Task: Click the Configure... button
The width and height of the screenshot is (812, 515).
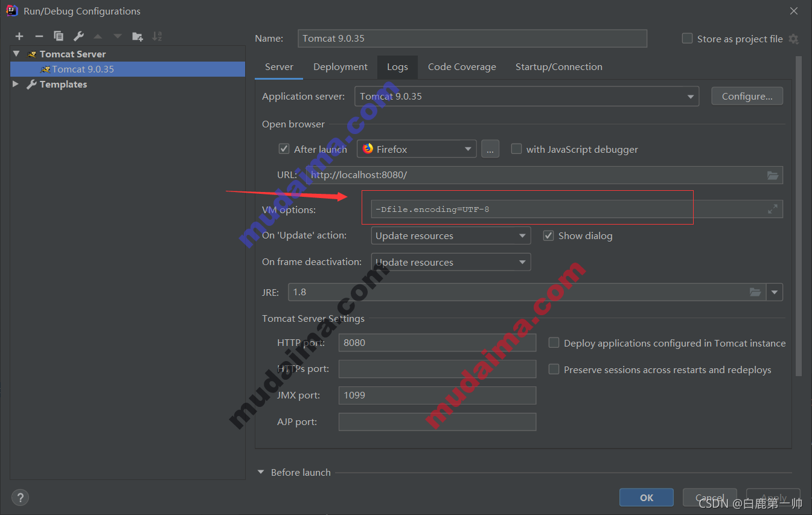Action: point(747,97)
